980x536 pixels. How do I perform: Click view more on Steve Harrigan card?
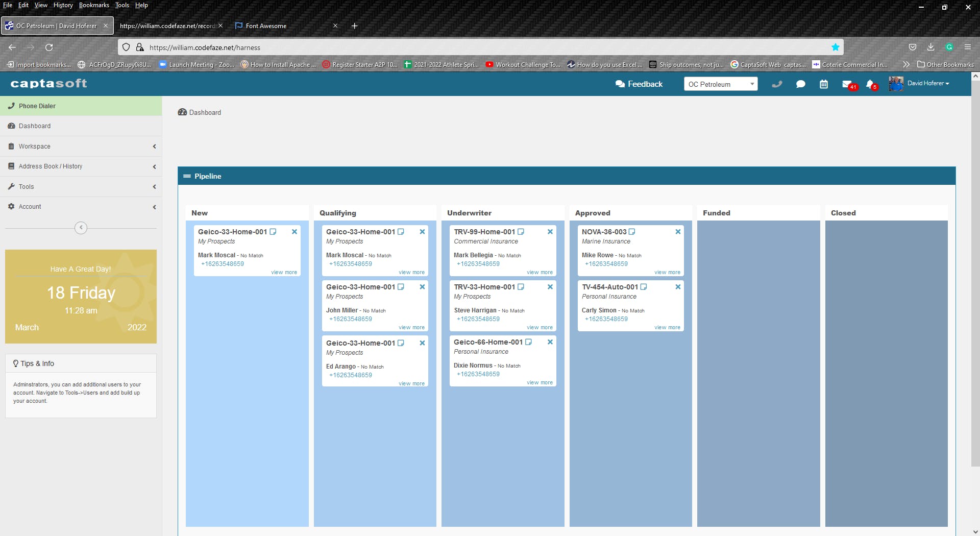click(x=540, y=328)
